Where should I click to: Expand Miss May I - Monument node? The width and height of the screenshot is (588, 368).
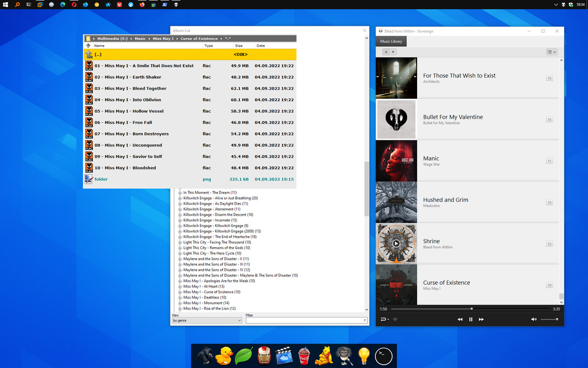pos(181,303)
